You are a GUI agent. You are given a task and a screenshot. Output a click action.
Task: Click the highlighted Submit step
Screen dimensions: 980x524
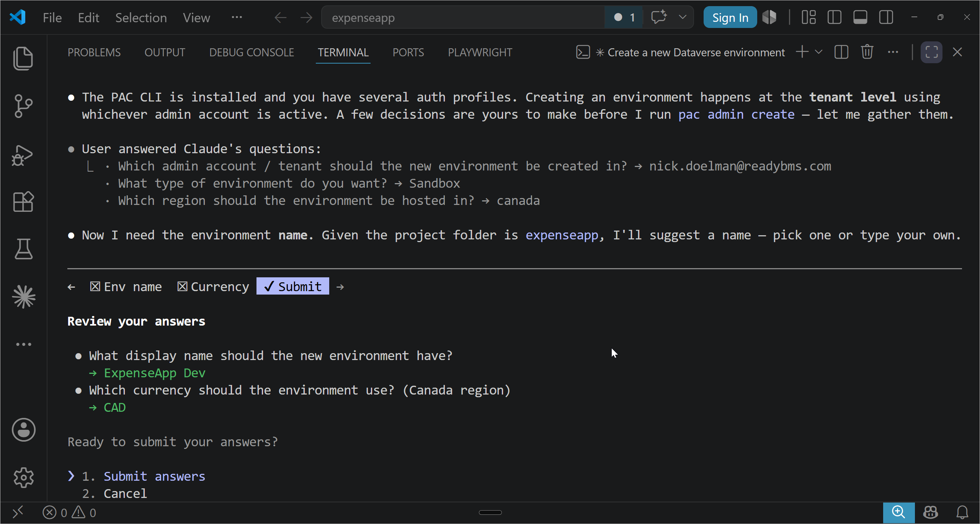point(293,286)
